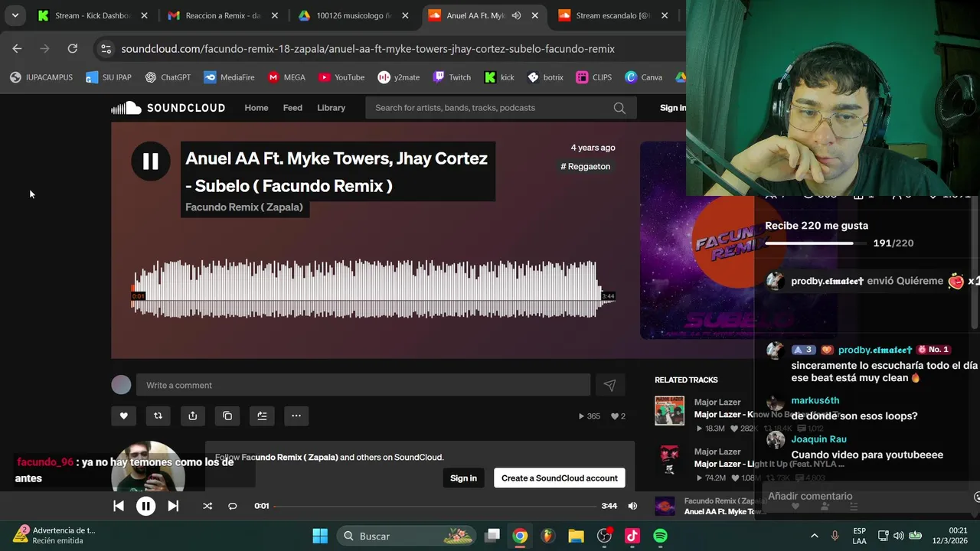This screenshot has height=551, width=980.
Task: Open the more options ellipsis menu
Action: pos(296,416)
